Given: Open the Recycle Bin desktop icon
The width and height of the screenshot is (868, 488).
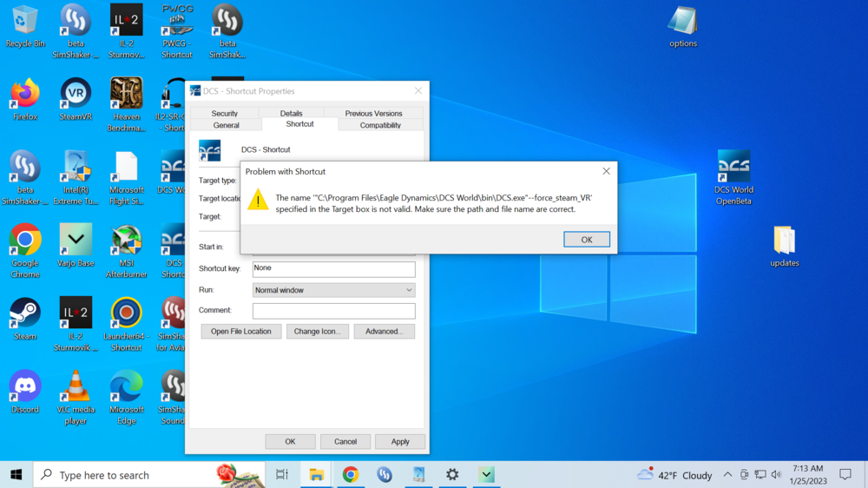Looking at the screenshot, I should pos(25,27).
